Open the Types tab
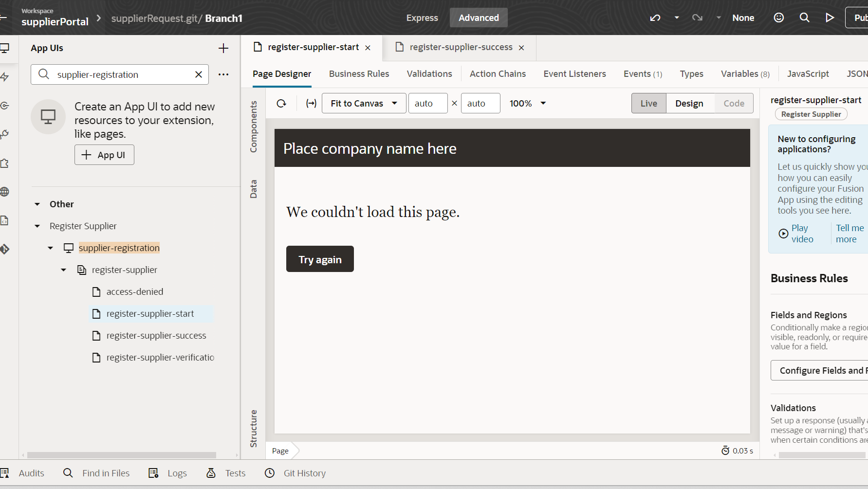Viewport: 868px width, 489px height. [x=691, y=74]
